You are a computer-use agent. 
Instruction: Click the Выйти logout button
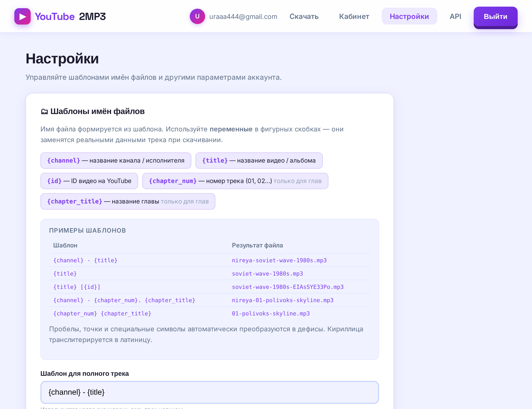[x=495, y=17]
